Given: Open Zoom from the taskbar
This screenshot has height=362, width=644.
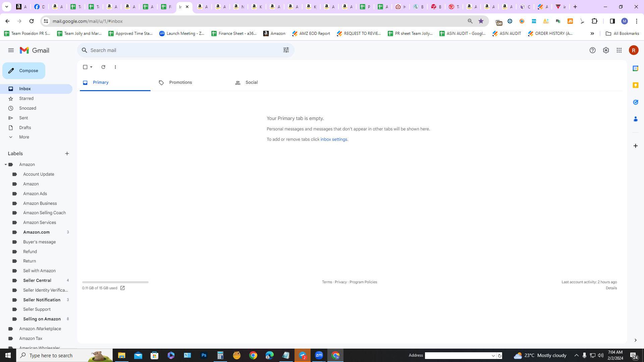Looking at the screenshot, I should coord(319,355).
